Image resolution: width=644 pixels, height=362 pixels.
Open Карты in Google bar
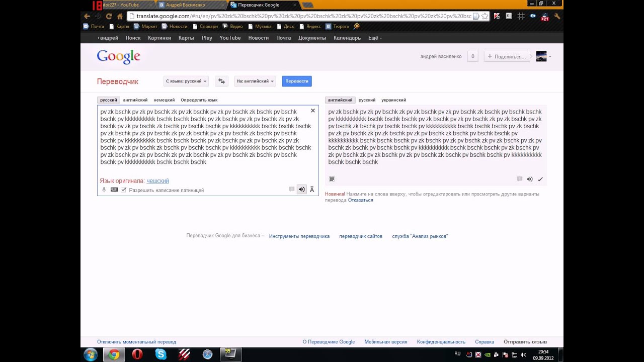pos(186,38)
